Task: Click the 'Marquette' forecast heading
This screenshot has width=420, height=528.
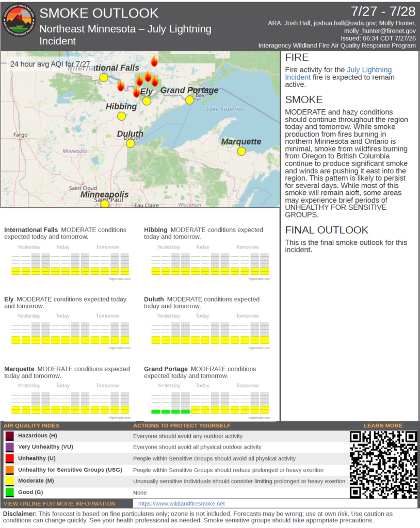Action: pyautogui.click(x=19, y=369)
